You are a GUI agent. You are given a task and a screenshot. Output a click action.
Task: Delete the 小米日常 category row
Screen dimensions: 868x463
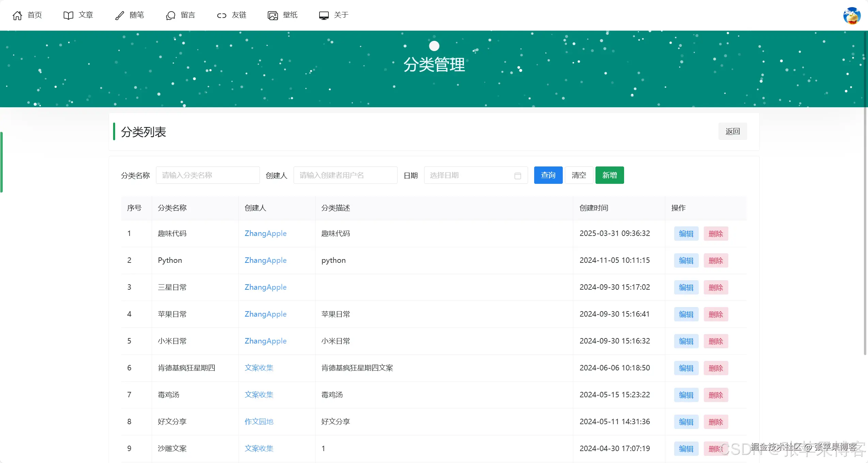(x=716, y=341)
